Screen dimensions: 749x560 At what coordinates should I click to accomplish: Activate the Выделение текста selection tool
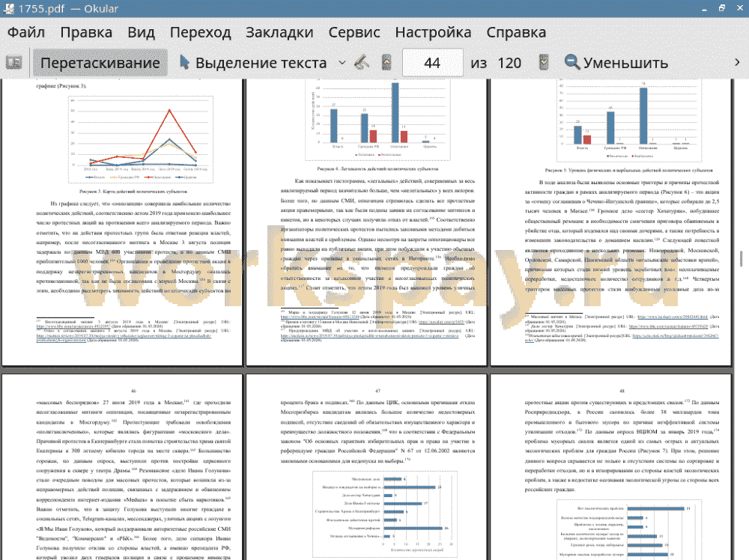254,63
